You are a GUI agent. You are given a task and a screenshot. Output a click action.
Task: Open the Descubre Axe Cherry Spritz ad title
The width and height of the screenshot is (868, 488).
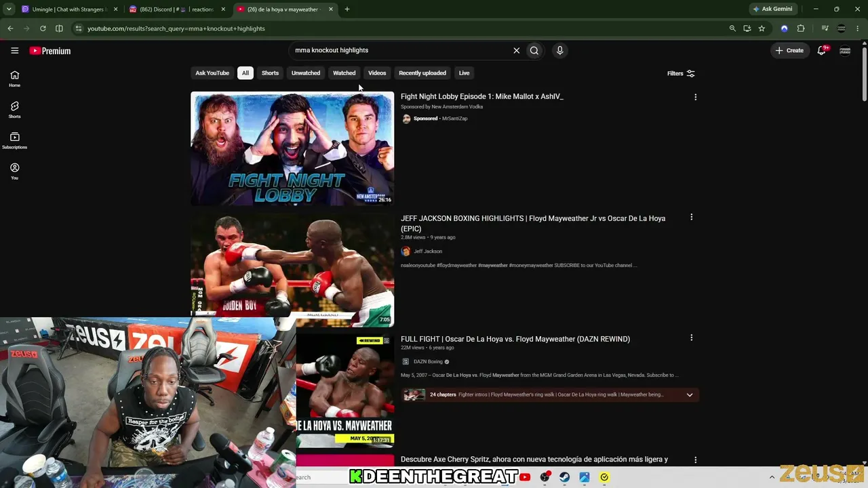tap(534, 460)
